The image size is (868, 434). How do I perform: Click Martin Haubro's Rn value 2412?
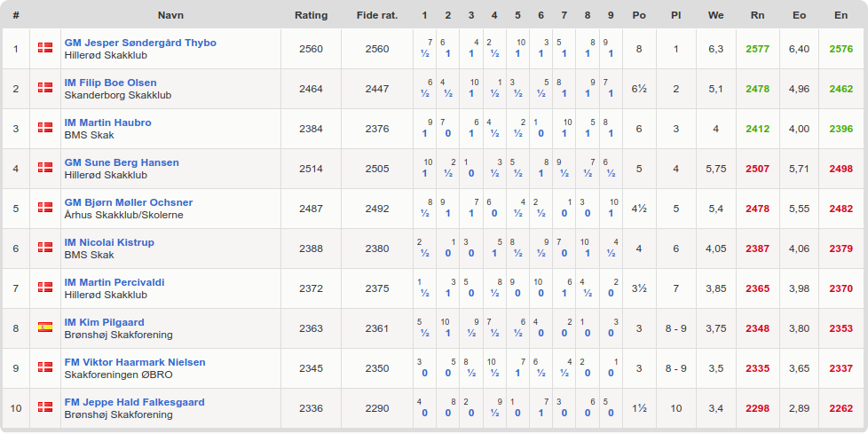[757, 129]
